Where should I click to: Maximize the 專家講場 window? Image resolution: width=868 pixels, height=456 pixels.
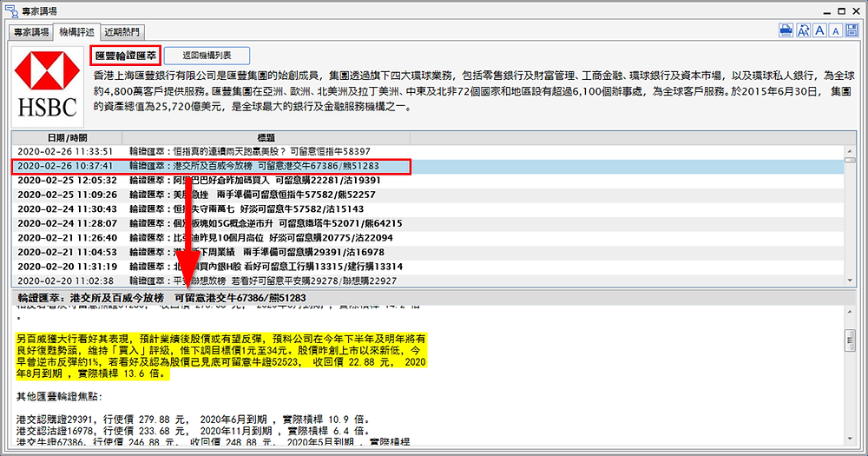click(x=841, y=10)
